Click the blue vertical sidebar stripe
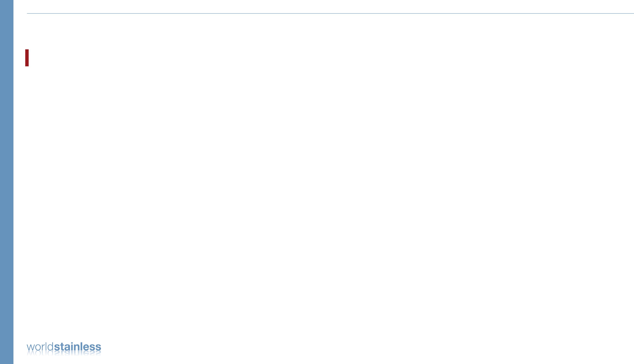Screen dimensions: 634x364 pos(7,182)
